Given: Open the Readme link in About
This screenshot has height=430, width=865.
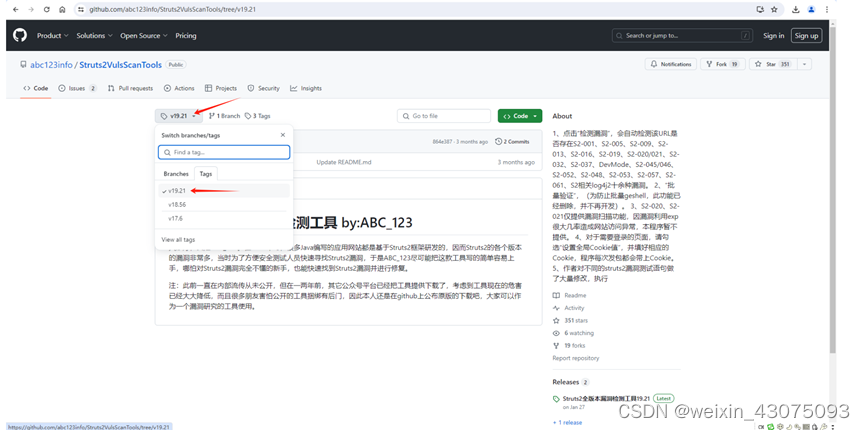Looking at the screenshot, I should [570, 295].
